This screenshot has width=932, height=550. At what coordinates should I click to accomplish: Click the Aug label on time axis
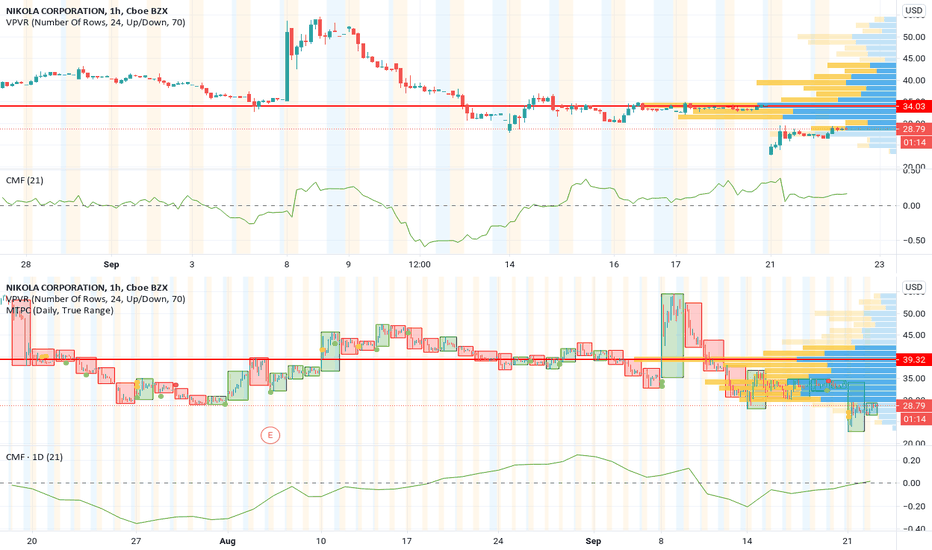228,541
